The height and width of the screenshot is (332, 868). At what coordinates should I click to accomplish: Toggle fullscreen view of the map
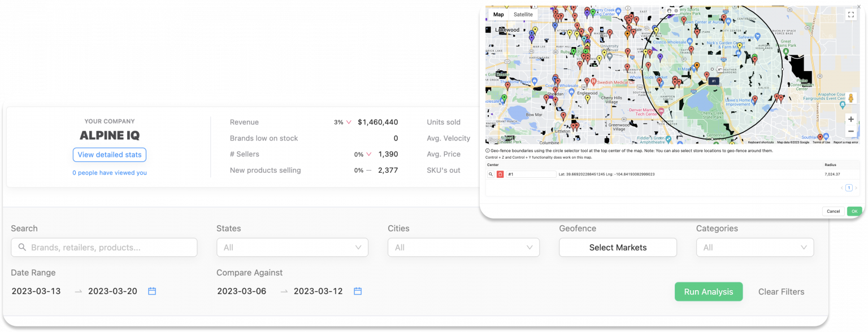click(851, 15)
